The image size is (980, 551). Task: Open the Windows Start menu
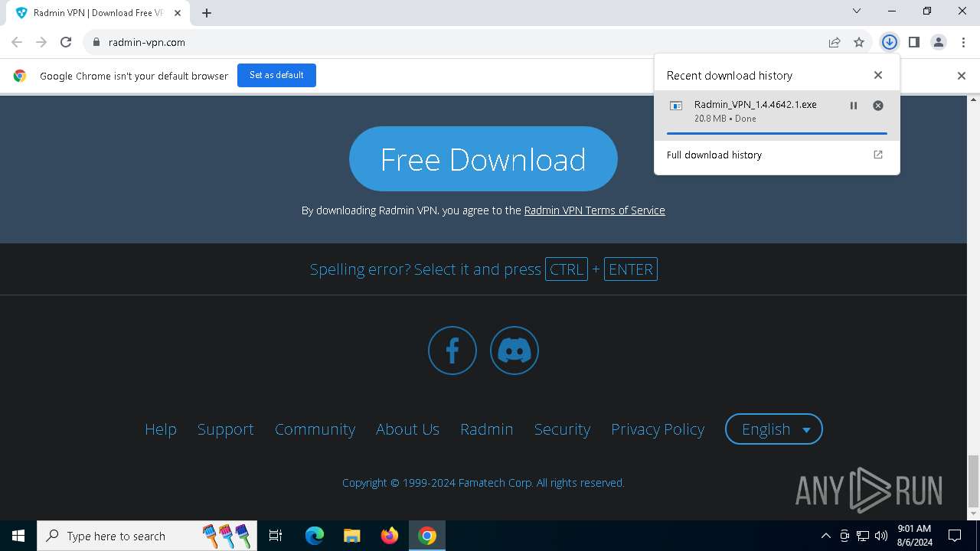pyautogui.click(x=18, y=536)
